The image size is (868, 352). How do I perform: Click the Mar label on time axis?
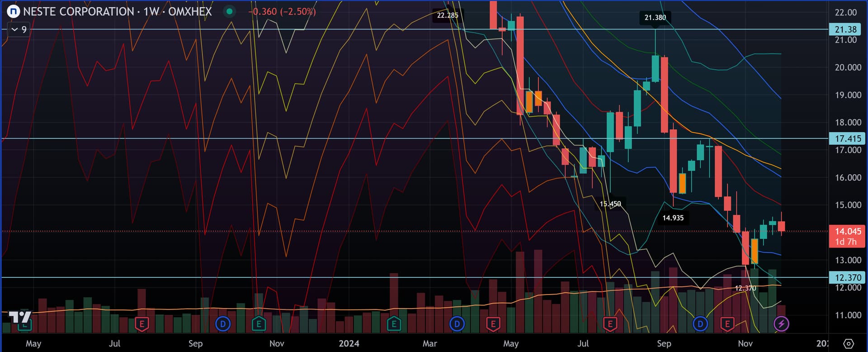click(x=429, y=343)
